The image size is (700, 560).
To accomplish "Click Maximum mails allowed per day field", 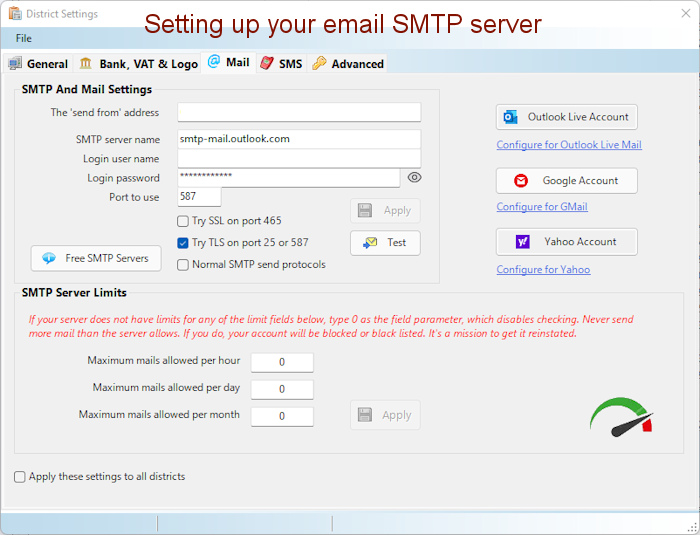I will (282, 389).
